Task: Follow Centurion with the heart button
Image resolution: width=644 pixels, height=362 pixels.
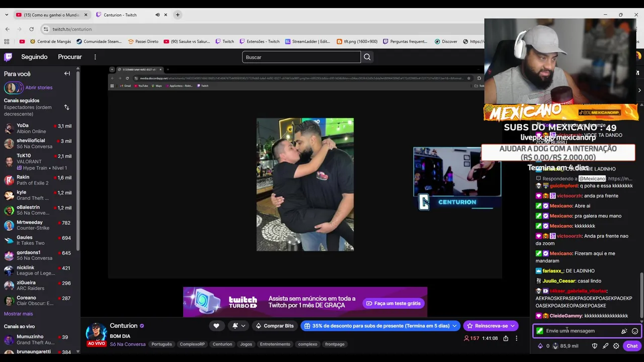Action: pyautogui.click(x=216, y=326)
